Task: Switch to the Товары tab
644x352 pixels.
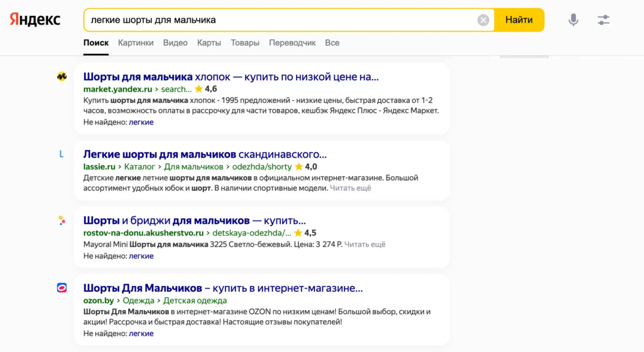Action: 245,43
